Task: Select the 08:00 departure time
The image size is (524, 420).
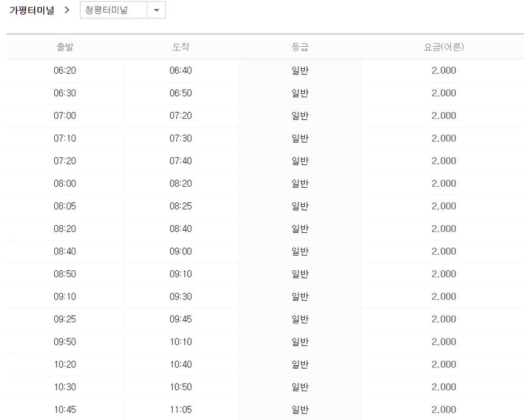Action: point(65,183)
